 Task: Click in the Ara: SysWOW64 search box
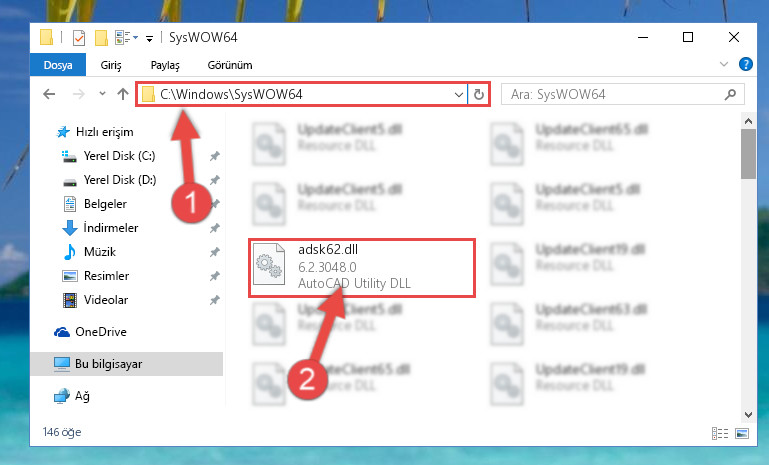point(614,94)
